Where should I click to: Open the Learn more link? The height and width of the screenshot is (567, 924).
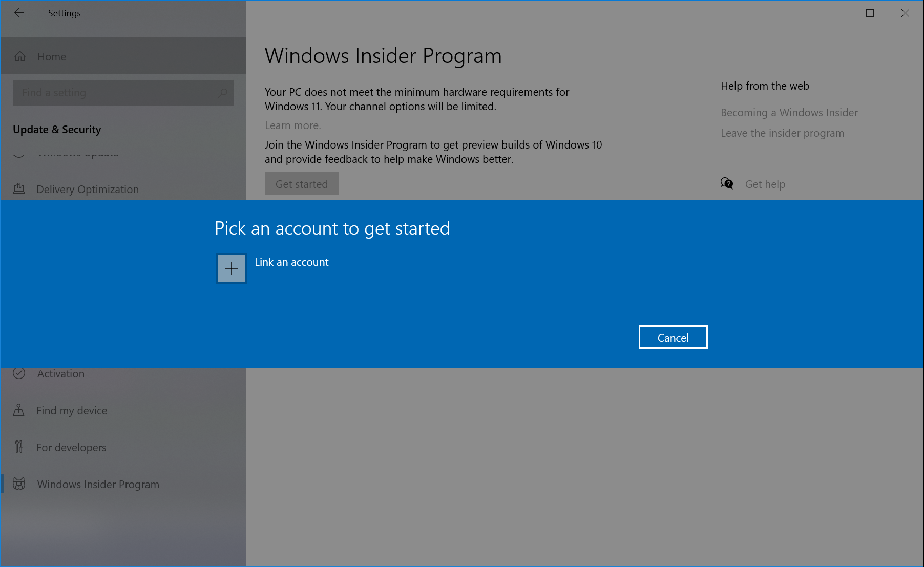292,125
